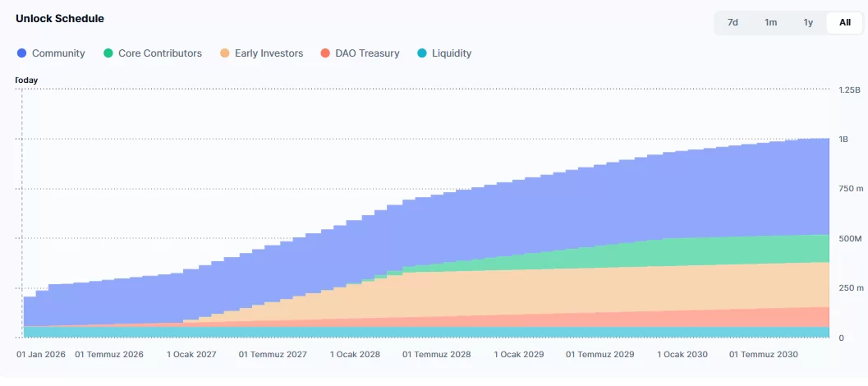The width and height of the screenshot is (868, 386).
Task: Click the orange Early Investors legend dot
Action: (x=225, y=53)
